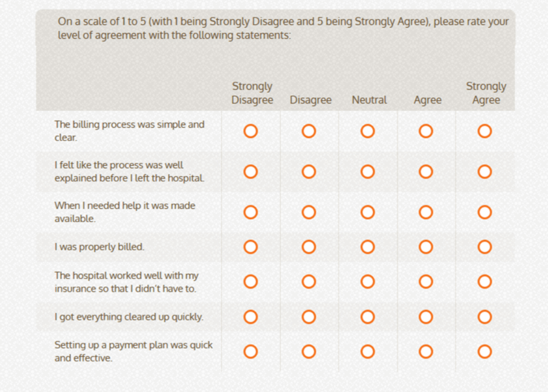This screenshot has width=548, height=392.
Task: Select Strongly Disagree for help made available
Action: 250,212
